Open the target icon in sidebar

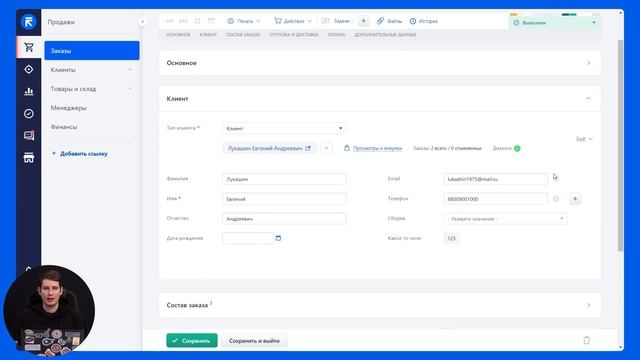(29, 69)
